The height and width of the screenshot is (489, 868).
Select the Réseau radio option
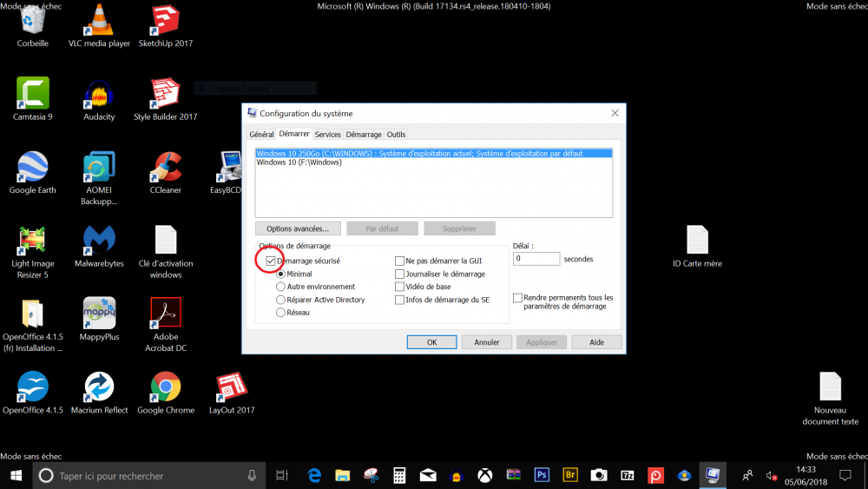pos(280,312)
